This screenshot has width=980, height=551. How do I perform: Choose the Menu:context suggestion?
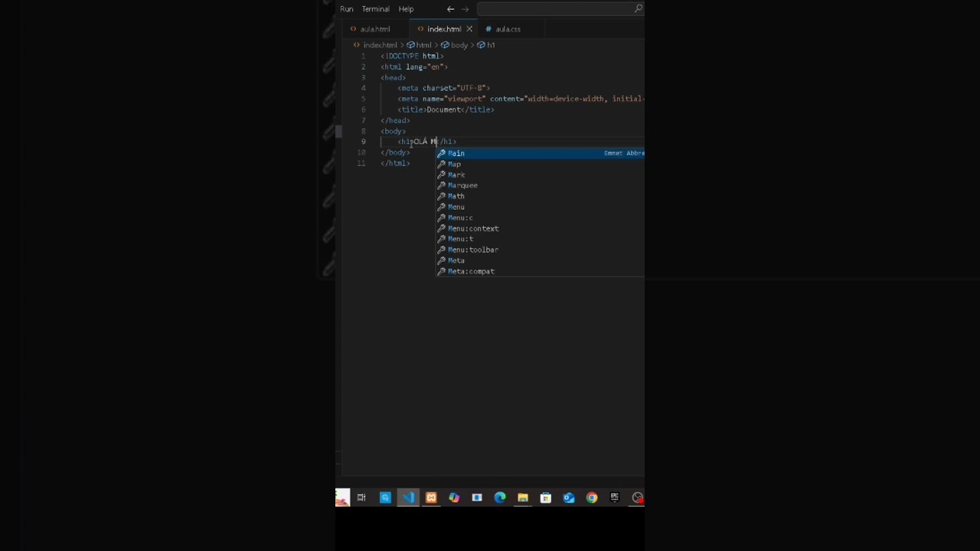pyautogui.click(x=541, y=228)
